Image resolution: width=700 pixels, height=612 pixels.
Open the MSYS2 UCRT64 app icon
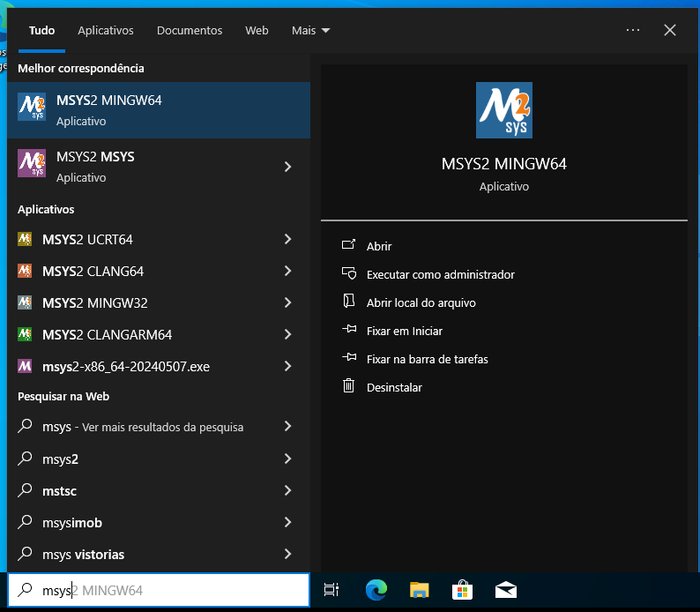pyautogui.click(x=26, y=239)
